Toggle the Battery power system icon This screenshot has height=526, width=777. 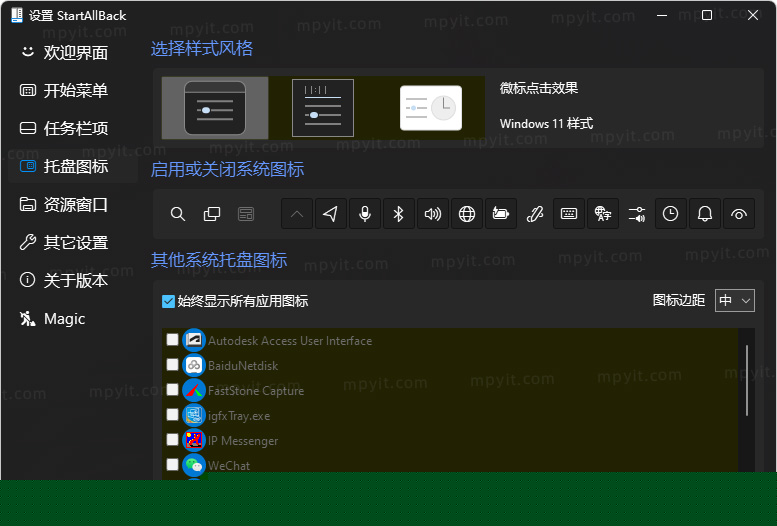[500, 214]
